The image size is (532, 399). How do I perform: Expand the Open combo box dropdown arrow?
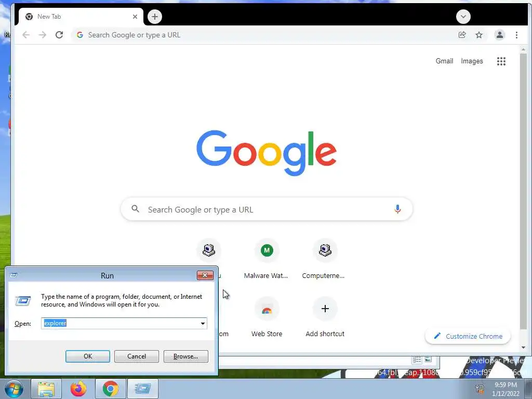coord(203,323)
